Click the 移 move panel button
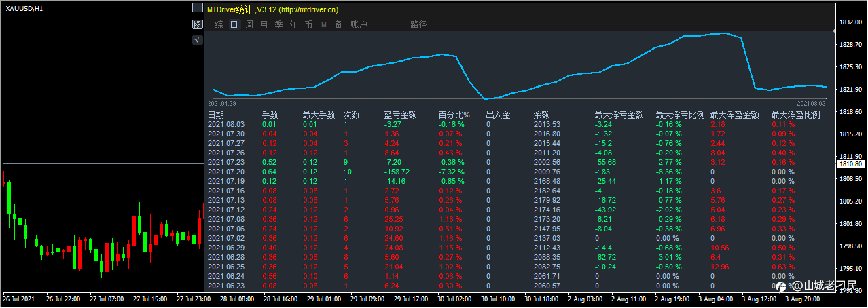This screenshot has width=868, height=308. [x=197, y=24]
